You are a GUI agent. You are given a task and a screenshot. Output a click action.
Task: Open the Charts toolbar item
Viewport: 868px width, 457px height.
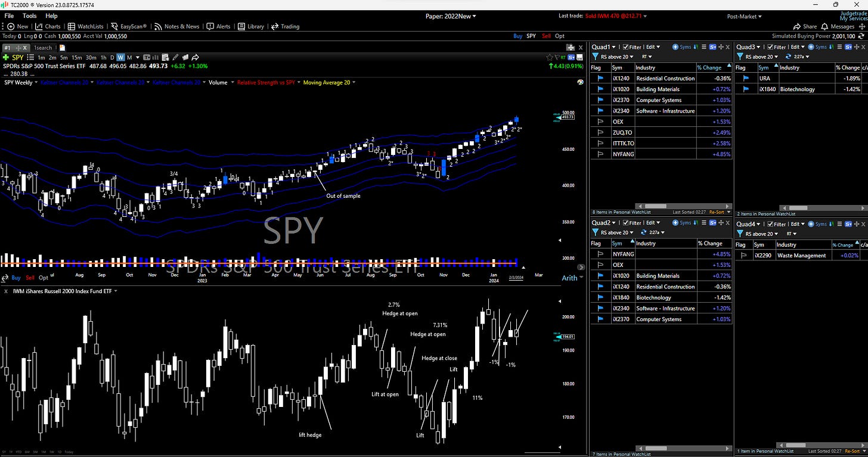(48, 26)
